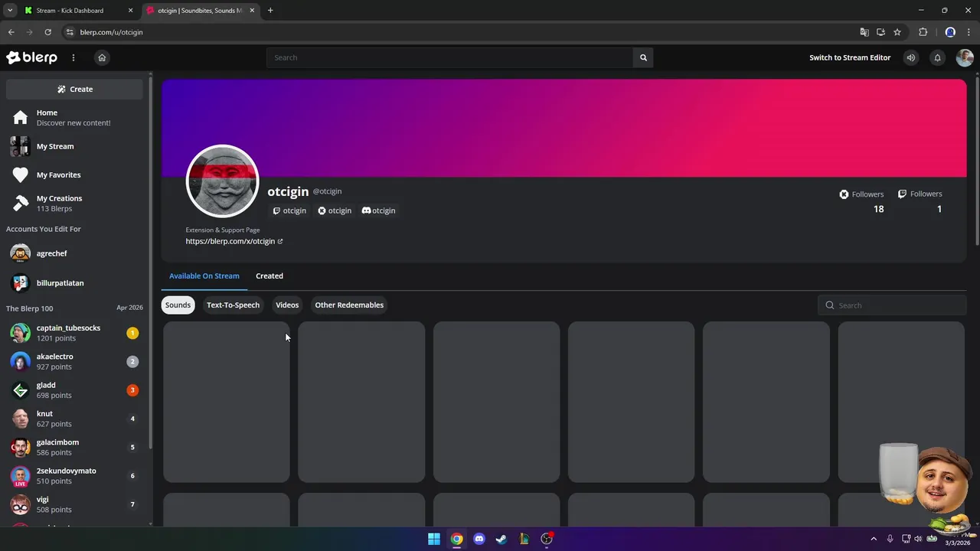Open a new browser tab
This screenshot has width=980, height=551.
[270, 11]
